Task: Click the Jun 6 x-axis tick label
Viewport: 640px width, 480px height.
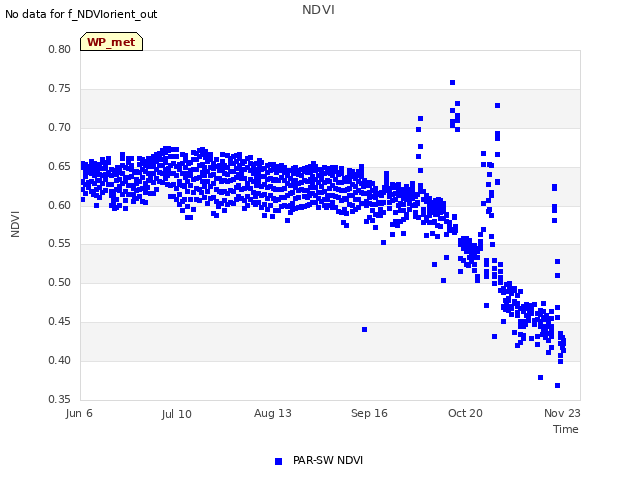Action: tap(79, 413)
